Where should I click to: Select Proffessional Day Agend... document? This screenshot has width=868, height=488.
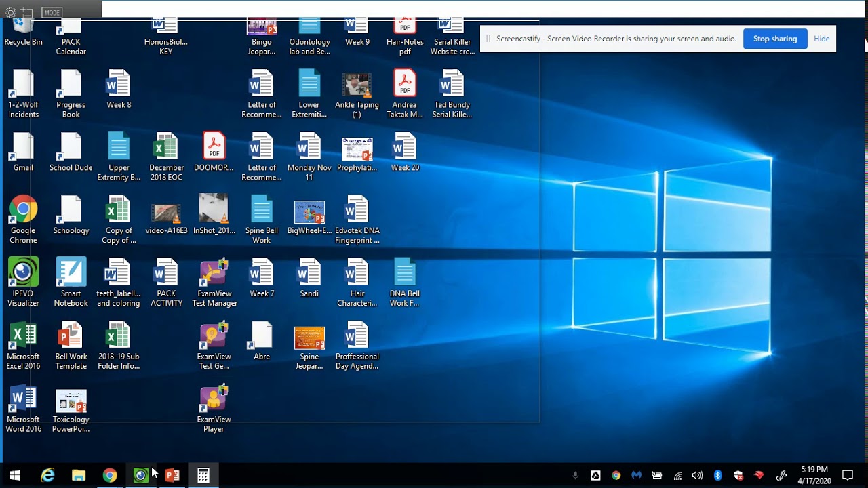tap(357, 346)
